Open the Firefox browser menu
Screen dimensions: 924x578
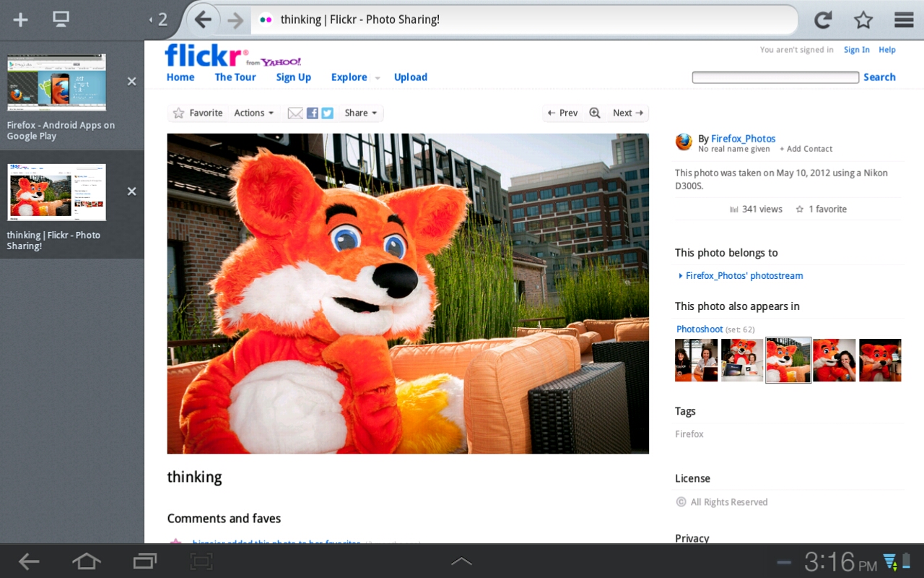coord(903,20)
